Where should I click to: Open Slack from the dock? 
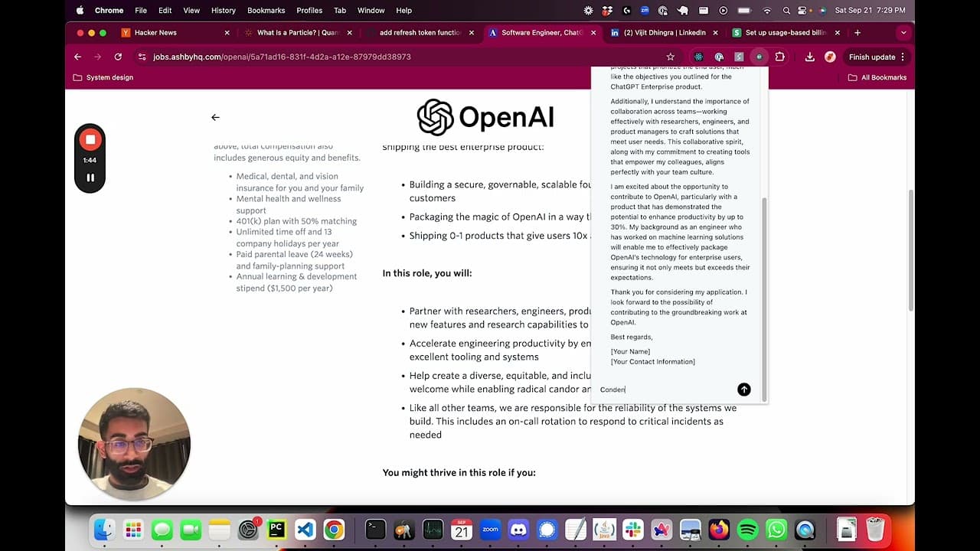click(x=633, y=530)
